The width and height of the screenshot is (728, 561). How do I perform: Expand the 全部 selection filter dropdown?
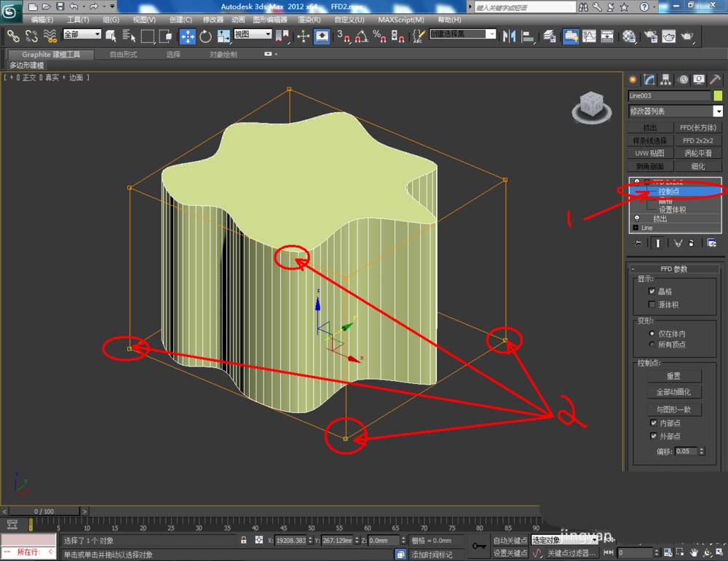tap(82, 34)
